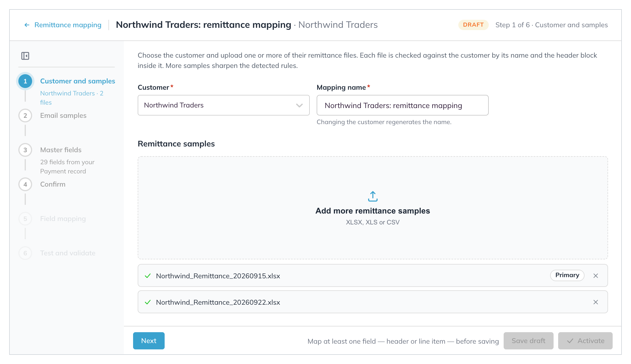Click the back arrow beside Remittance mapping
631x364 pixels.
[27, 25]
